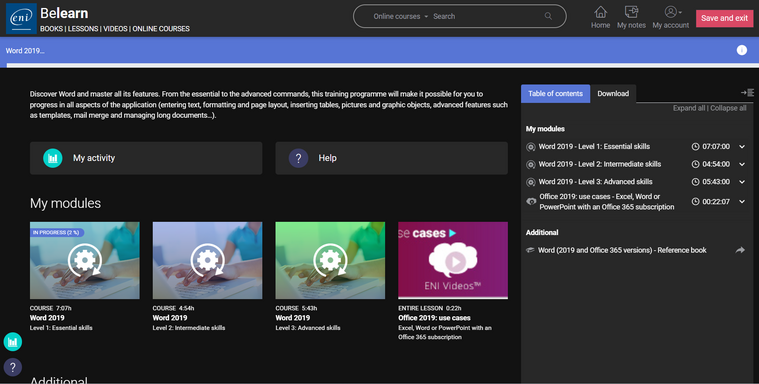Expand Word 2019 Level 2 chevron
The width and height of the screenshot is (759, 384).
tap(742, 164)
